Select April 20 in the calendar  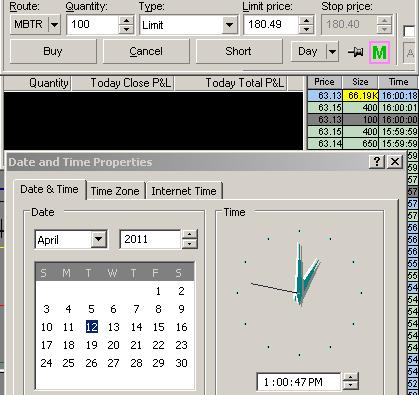113,345
